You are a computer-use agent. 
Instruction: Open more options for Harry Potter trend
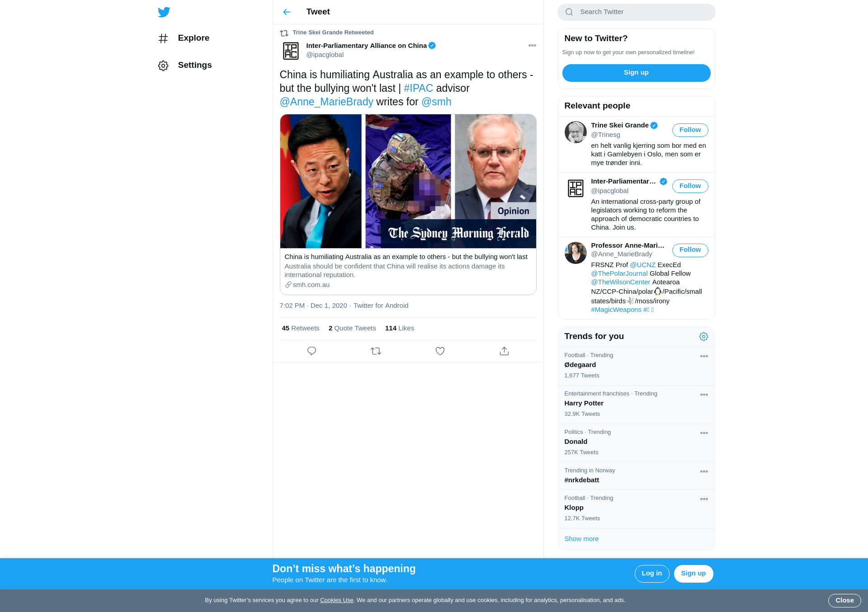[704, 395]
